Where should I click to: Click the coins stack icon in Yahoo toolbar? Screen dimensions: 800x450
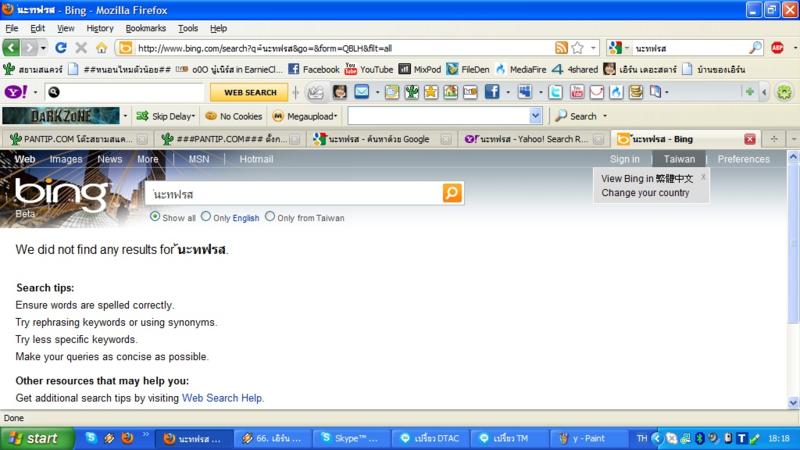click(636, 92)
